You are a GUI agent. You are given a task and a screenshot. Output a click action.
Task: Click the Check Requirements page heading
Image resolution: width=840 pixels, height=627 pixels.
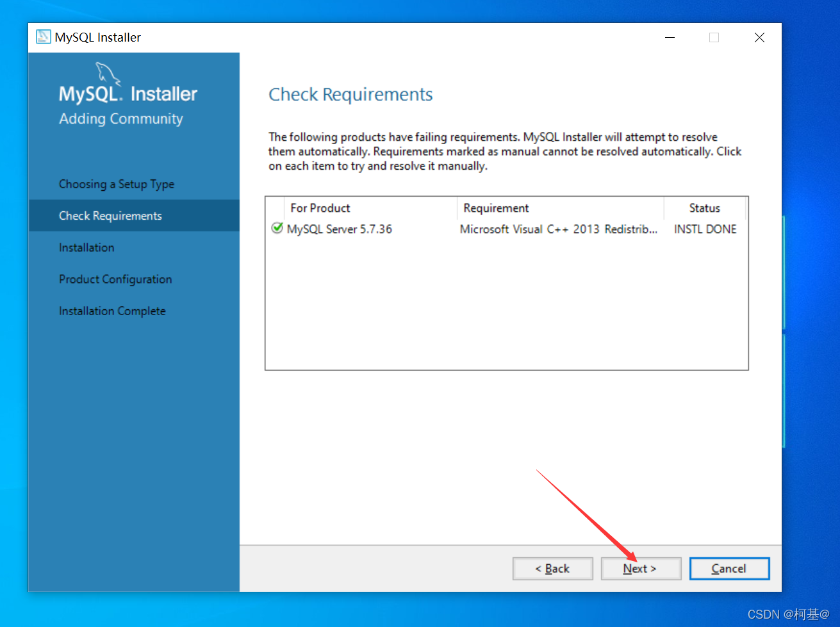tap(350, 94)
